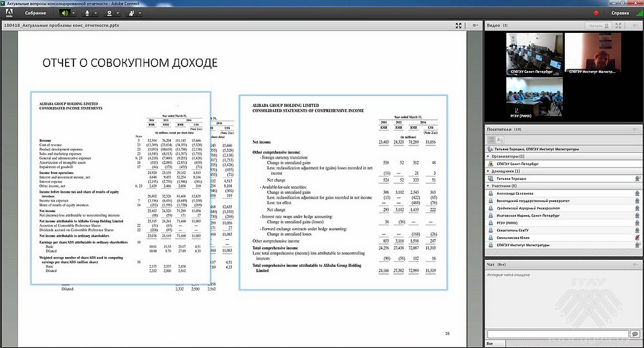Click the green connection status bars
Image resolution: width=644 pixels, height=348 pixels.
tap(639, 13)
